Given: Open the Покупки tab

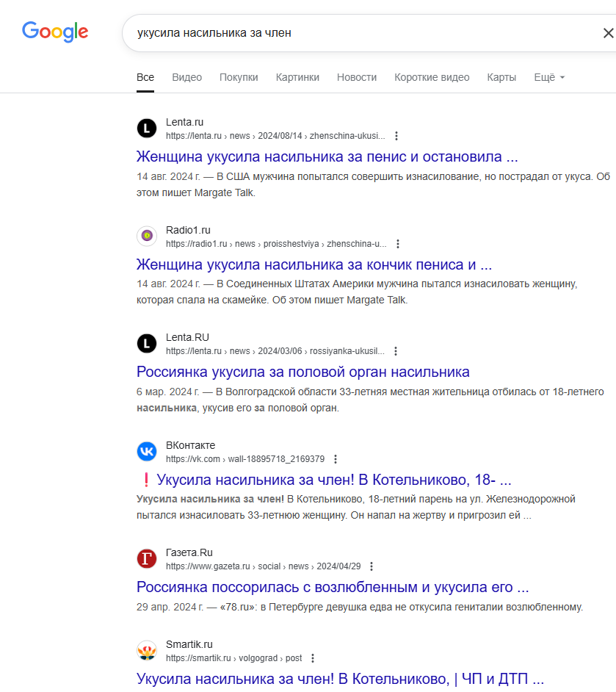Looking at the screenshot, I should coord(239,77).
